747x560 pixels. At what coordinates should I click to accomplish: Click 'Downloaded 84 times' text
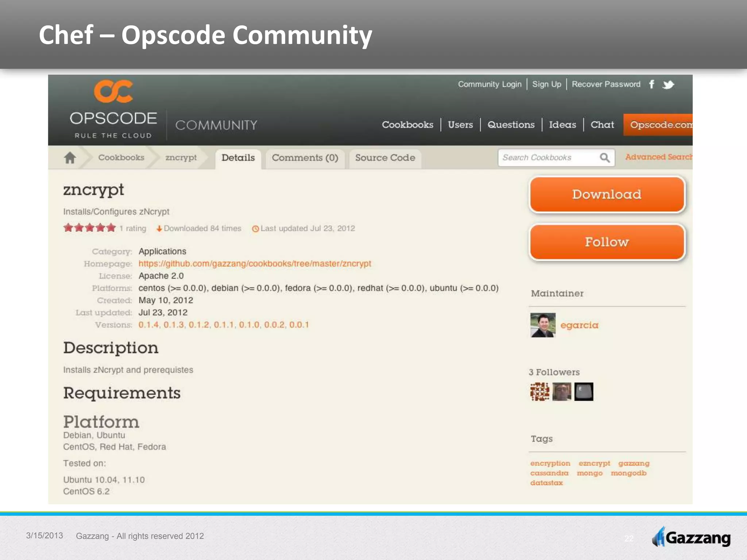[202, 228]
